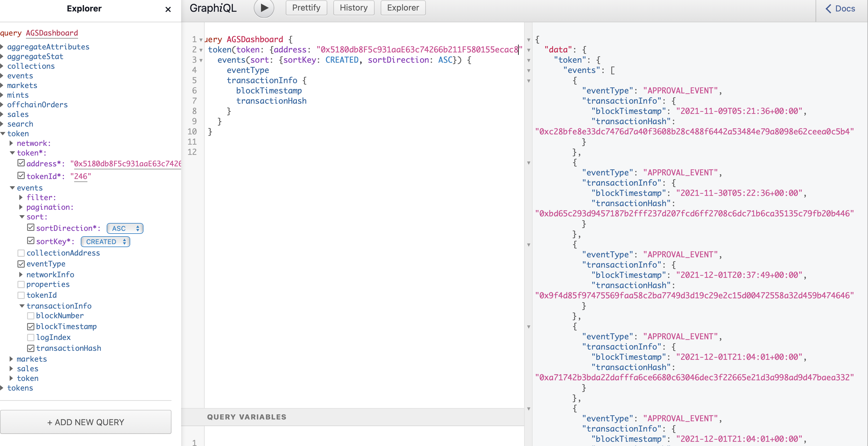Collapse the root token field
Screen dimensions: 868x446
click(x=3, y=134)
